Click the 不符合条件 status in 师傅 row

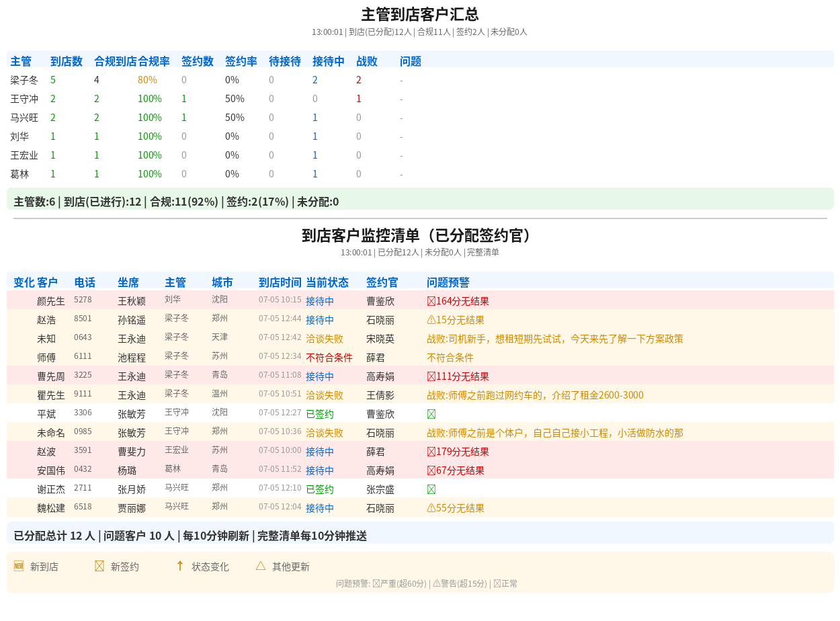click(329, 358)
